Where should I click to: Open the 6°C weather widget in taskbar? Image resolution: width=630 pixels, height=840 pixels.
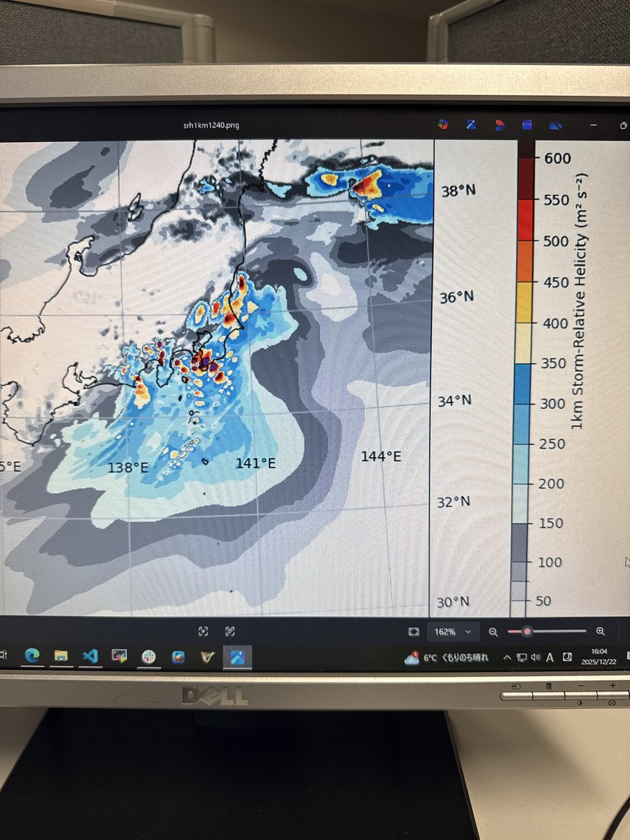pyautogui.click(x=448, y=658)
